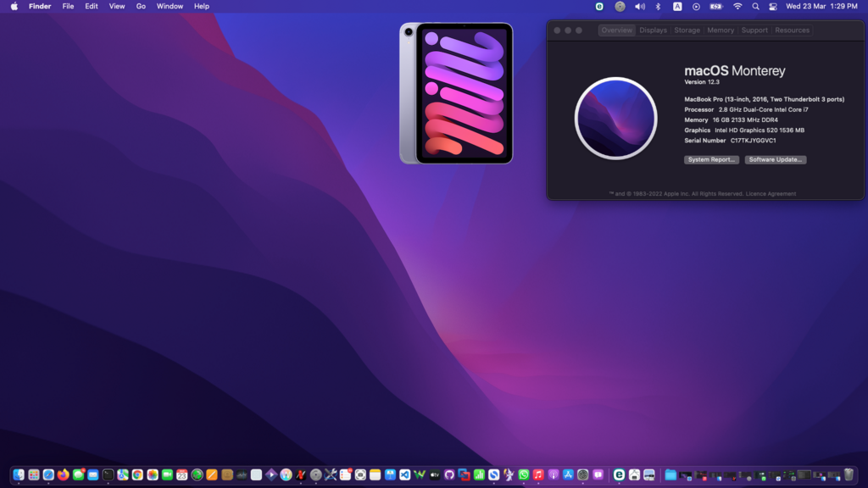Launch Google Chrome from the Dock
868x488 pixels.
(x=137, y=474)
